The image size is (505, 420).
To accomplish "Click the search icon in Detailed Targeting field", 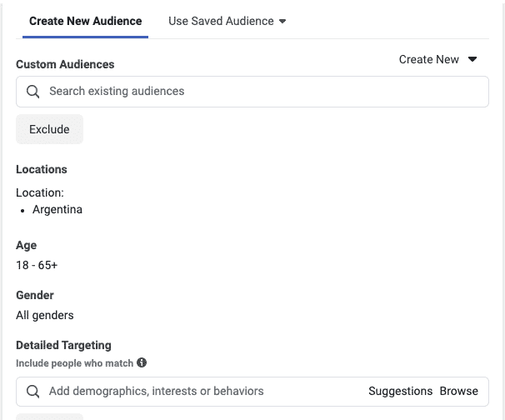I will 33,392.
